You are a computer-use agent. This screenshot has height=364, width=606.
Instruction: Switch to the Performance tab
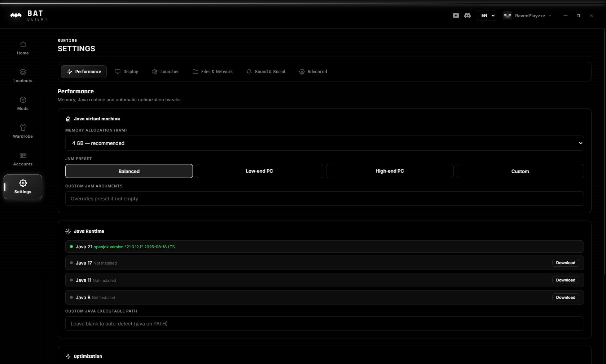(x=84, y=72)
